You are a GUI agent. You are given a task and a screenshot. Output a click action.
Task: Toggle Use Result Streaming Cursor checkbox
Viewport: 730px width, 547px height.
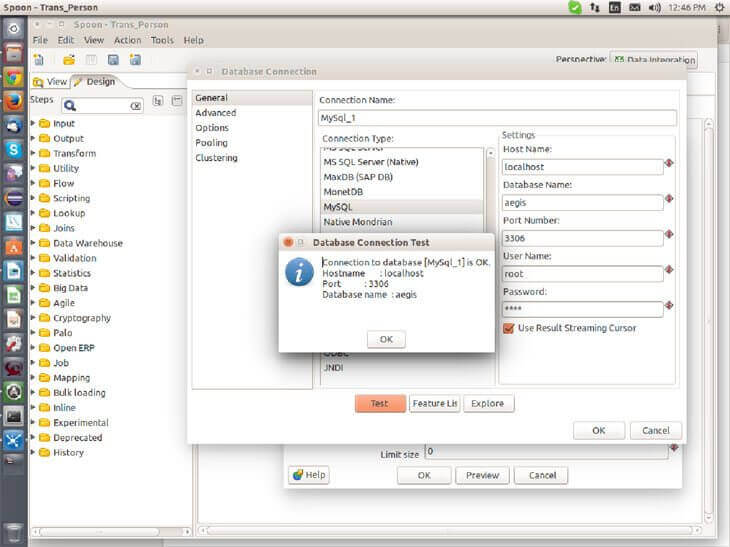(x=509, y=328)
